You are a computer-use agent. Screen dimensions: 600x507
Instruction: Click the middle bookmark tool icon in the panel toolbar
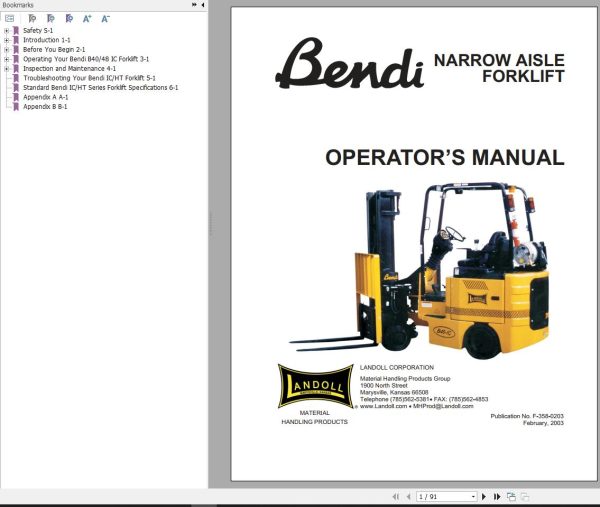point(51,18)
